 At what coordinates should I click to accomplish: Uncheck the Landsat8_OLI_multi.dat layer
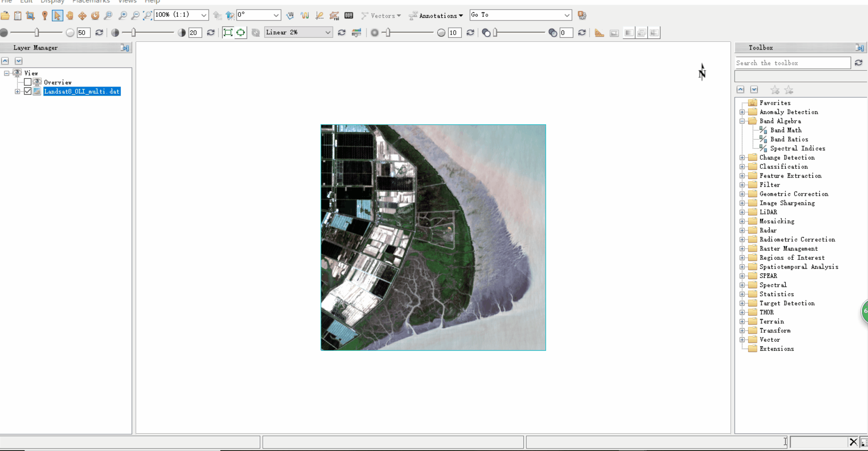point(28,91)
